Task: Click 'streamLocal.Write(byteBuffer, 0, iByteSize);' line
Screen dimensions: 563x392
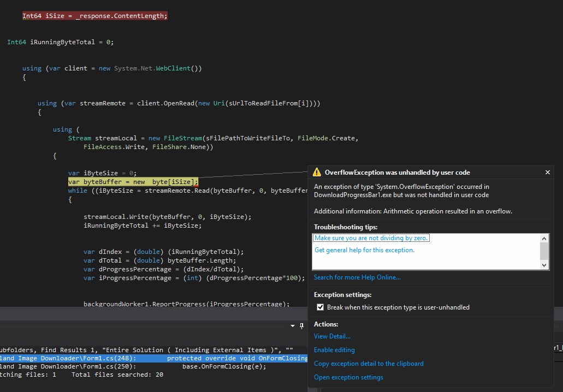Action: [x=167, y=217]
